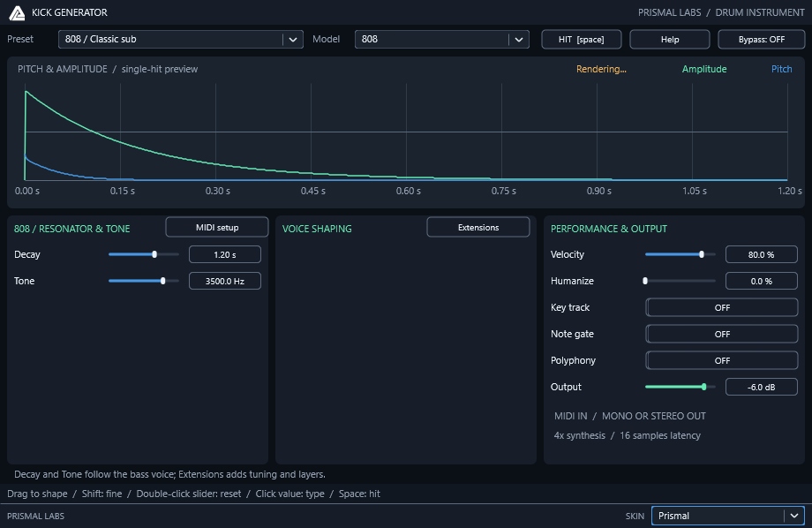Click the 808 / RESONATOR & TONE heading
Screen dimensions: 812x528
[72, 229]
